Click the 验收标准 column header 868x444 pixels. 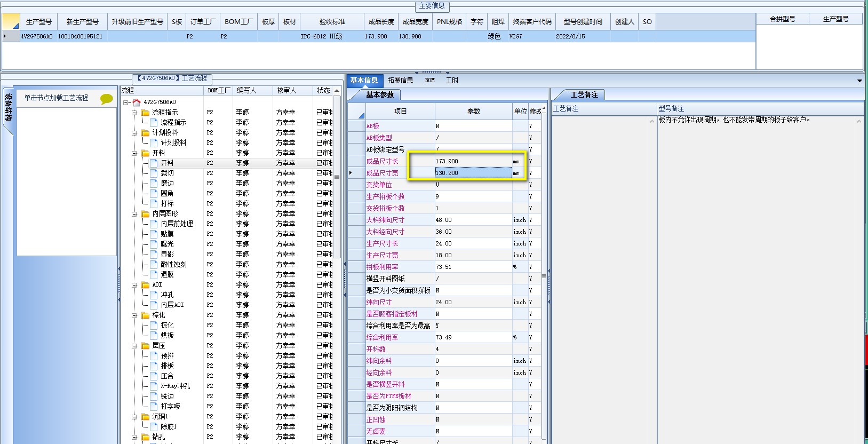coord(332,22)
